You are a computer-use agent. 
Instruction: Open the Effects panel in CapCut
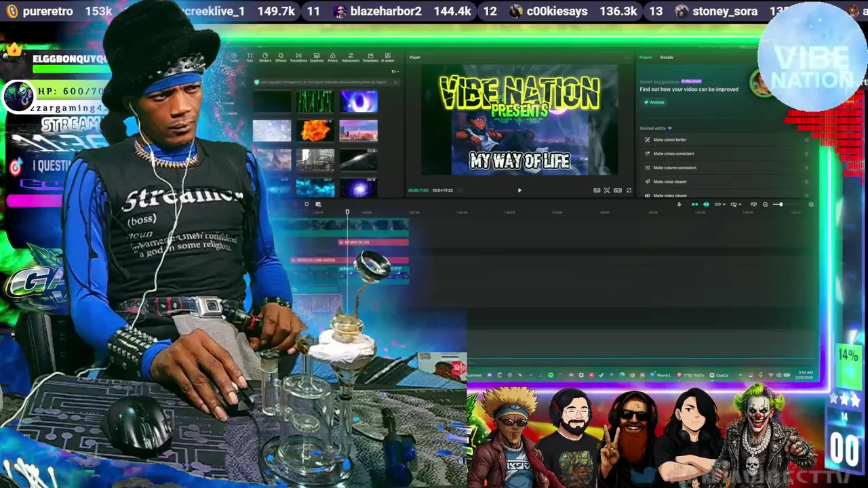click(281, 58)
